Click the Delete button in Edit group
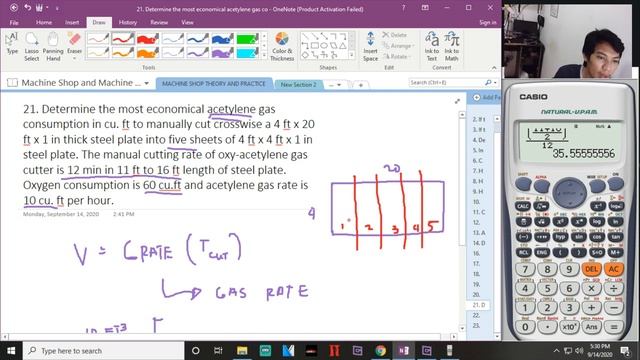The width and height of the screenshot is (640, 360). pos(395,35)
